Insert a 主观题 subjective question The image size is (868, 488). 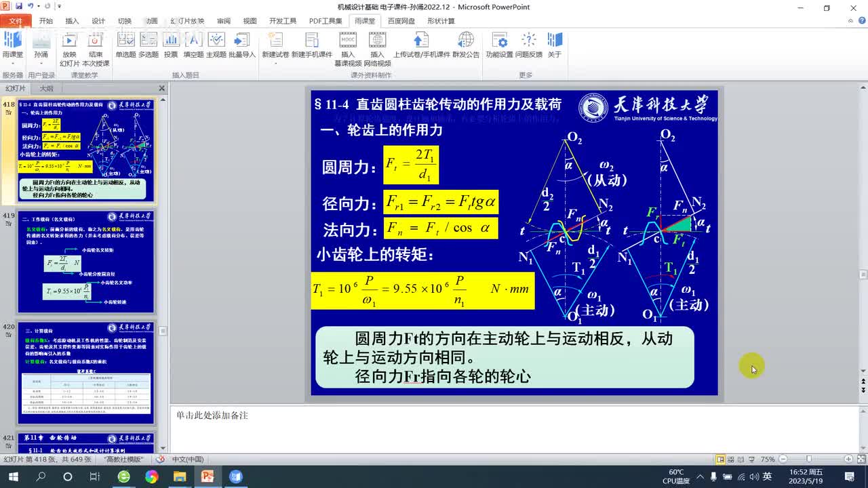pyautogui.click(x=216, y=45)
